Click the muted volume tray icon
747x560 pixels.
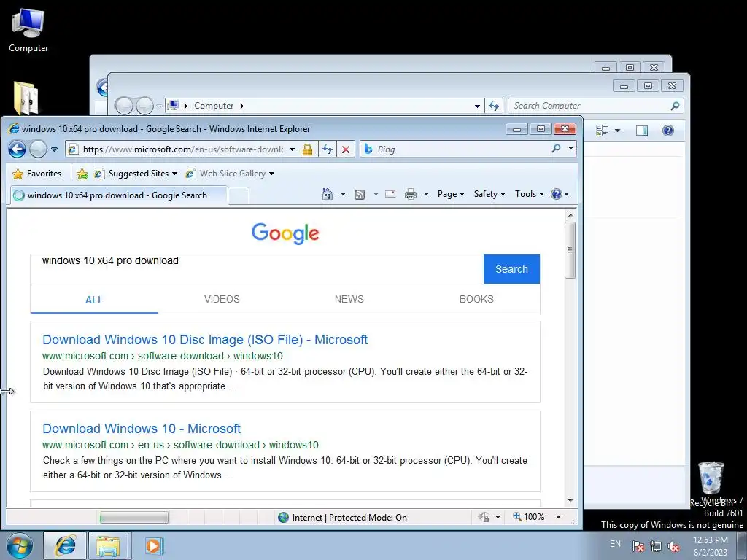(673, 546)
